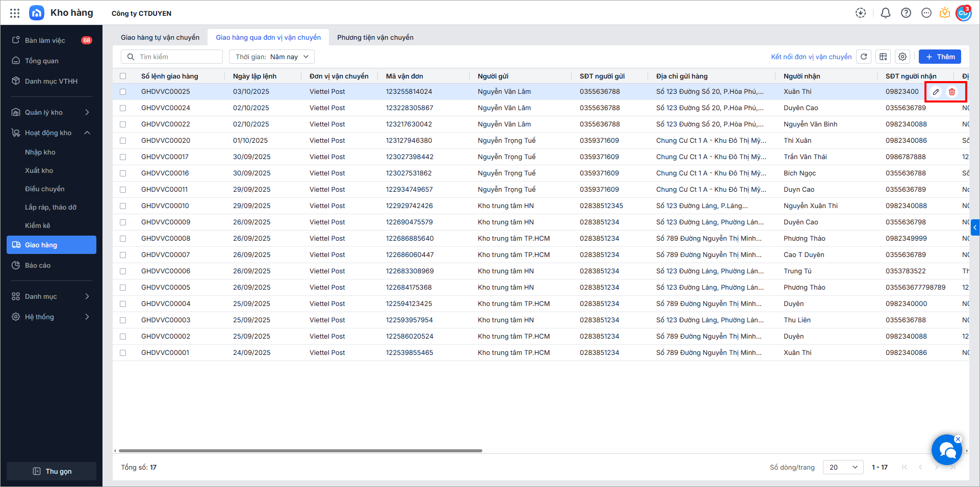This screenshot has width=980, height=487.
Task: Expand the Quản lý kho menu
Action: point(51,112)
